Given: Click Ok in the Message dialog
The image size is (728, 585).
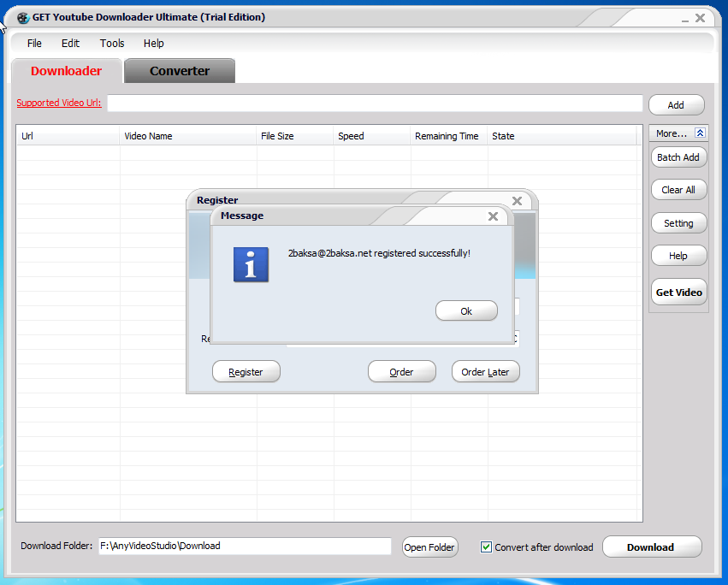Looking at the screenshot, I should 466,311.
